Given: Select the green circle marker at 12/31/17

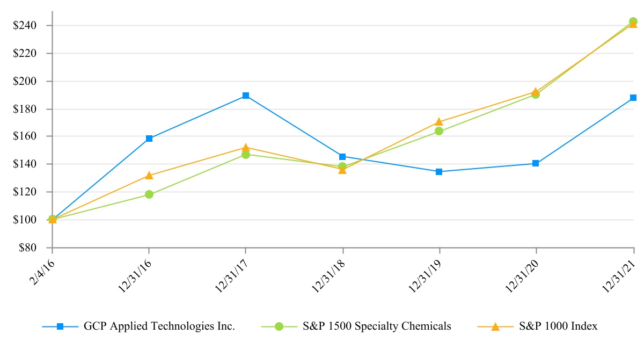Looking at the screenshot, I should pos(246,155).
